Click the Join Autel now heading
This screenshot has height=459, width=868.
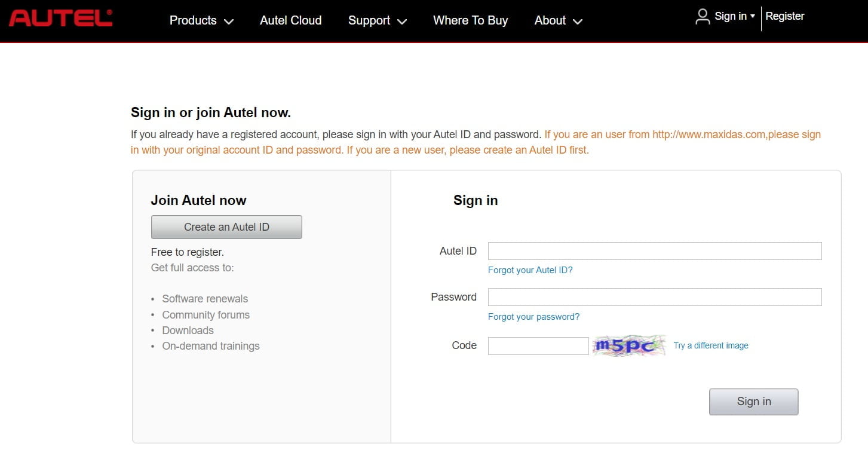pyautogui.click(x=199, y=200)
